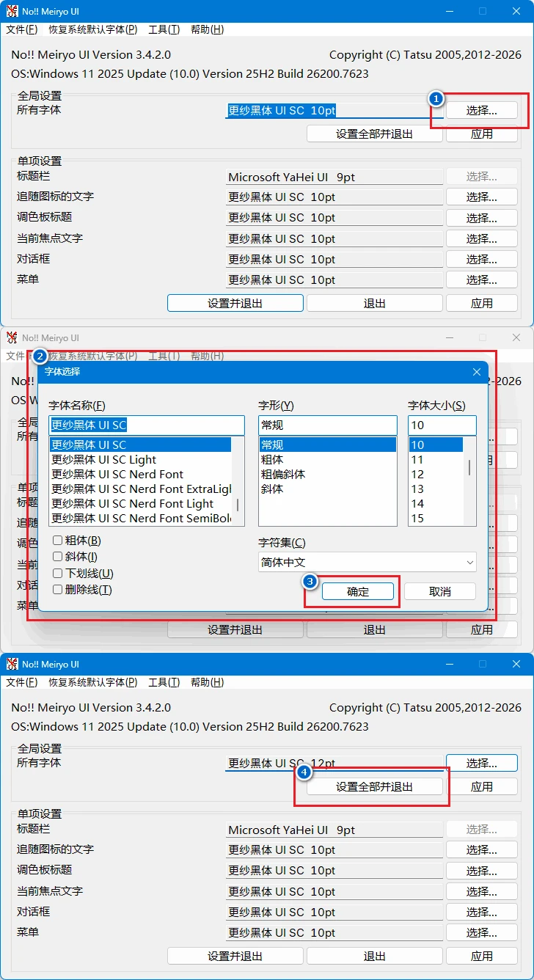This screenshot has width=534, height=980.
Task: Toggle the 下划线(U) checkbox
Action: coord(58,574)
